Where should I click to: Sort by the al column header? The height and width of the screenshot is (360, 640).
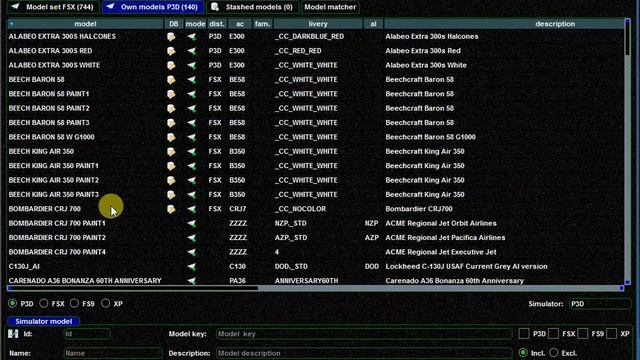click(373, 24)
